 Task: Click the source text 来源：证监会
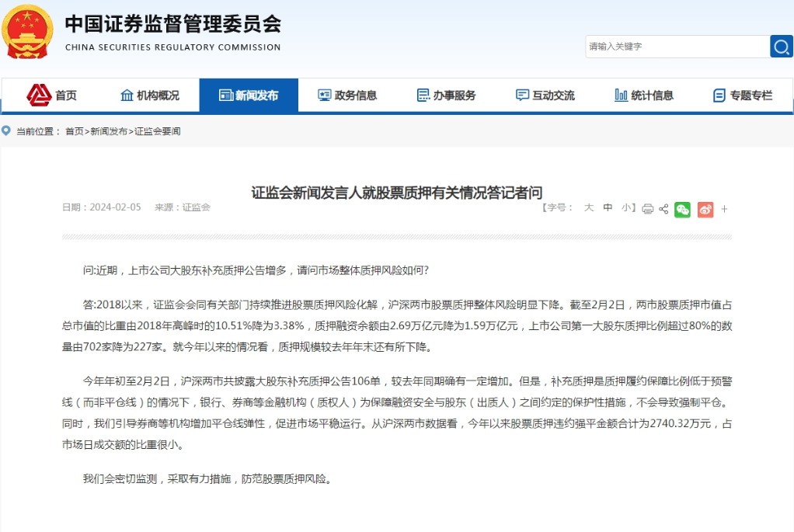[x=183, y=207]
